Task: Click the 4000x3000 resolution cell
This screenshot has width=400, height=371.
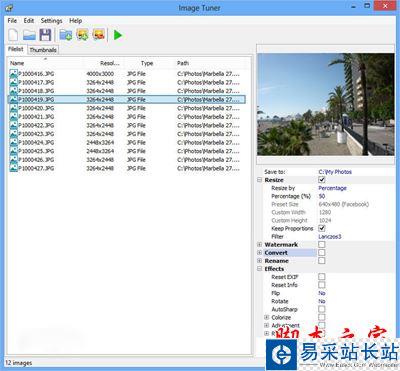Action: 100,74
